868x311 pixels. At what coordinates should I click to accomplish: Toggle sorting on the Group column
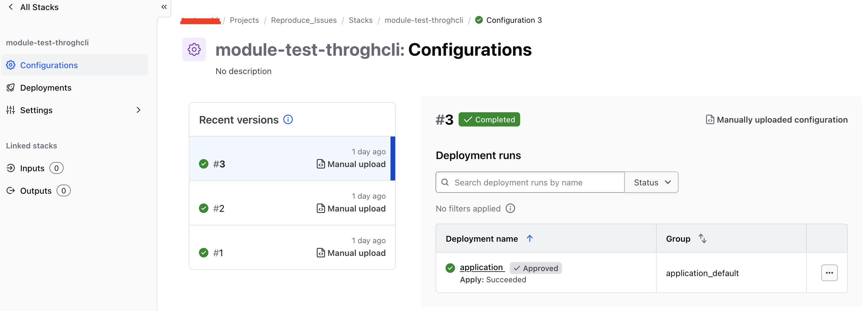702,238
